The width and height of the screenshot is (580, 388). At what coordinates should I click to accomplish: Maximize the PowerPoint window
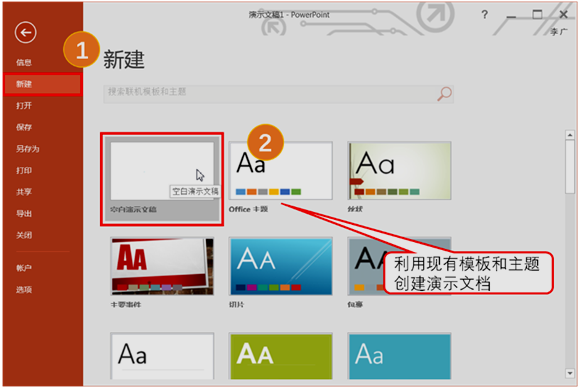537,15
